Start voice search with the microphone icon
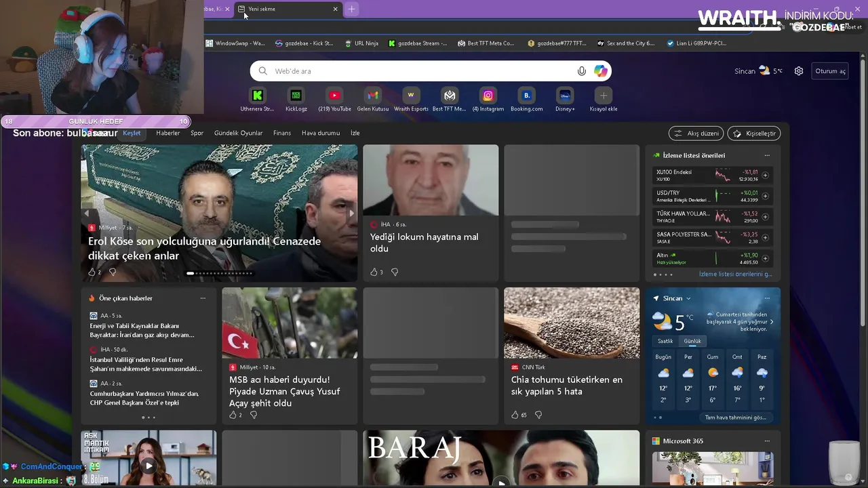Image resolution: width=868 pixels, height=488 pixels. pyautogui.click(x=581, y=71)
